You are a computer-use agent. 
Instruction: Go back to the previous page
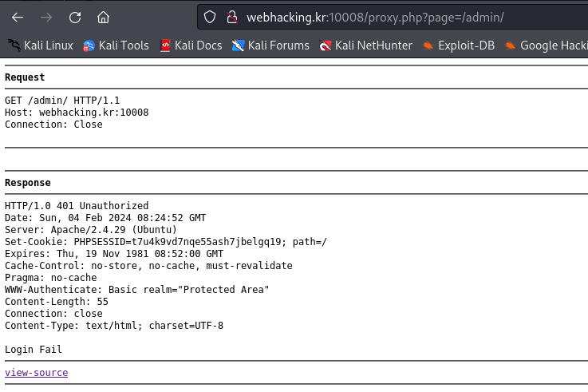click(18, 18)
